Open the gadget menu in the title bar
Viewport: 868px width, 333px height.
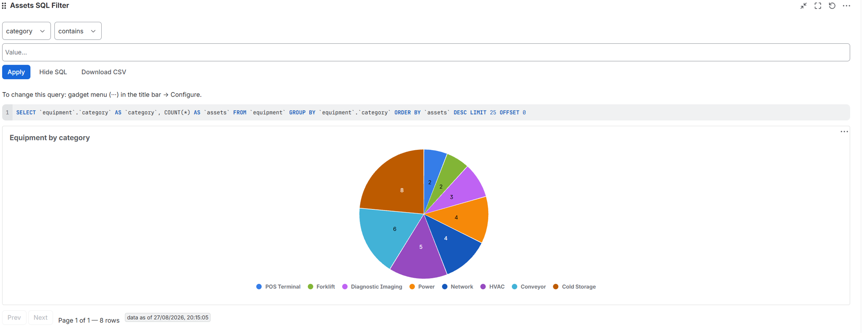click(847, 6)
